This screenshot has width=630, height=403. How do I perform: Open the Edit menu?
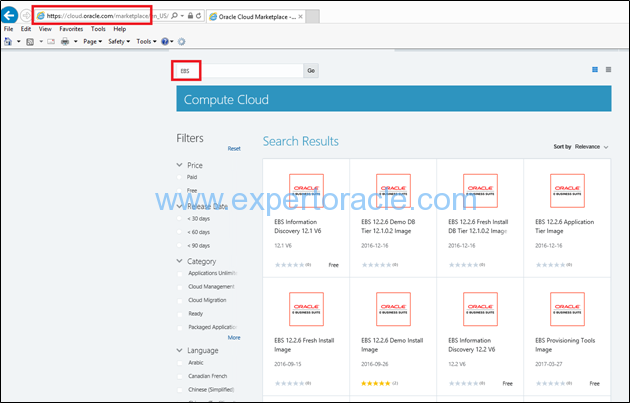point(26,29)
